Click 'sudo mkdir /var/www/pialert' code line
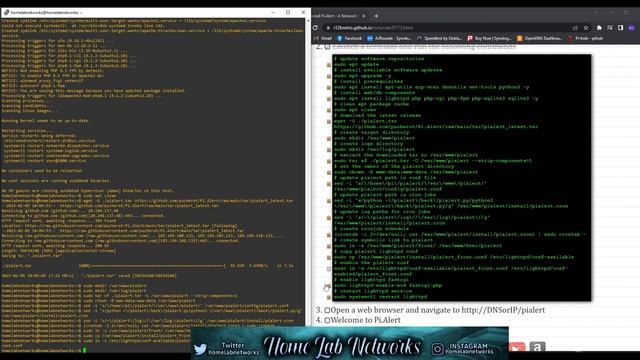640x360 pixels. pyautogui.click(x=374, y=138)
